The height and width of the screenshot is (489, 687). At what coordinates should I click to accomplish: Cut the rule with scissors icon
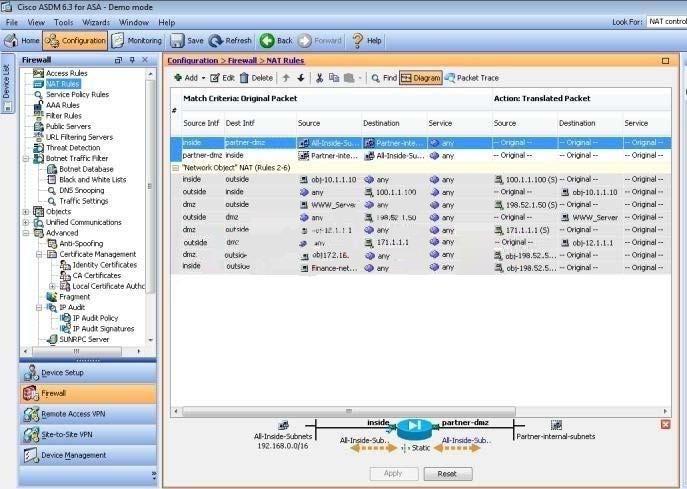click(319, 78)
